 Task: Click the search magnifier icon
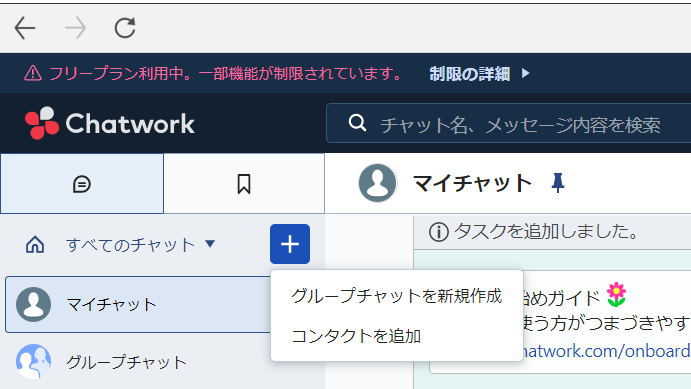357,123
